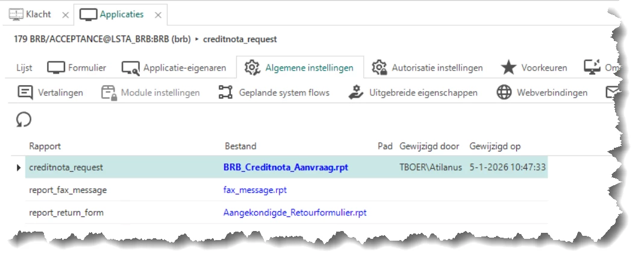Open the BRB_Creditnota_Aanvraag.rpt file link

[286, 167]
